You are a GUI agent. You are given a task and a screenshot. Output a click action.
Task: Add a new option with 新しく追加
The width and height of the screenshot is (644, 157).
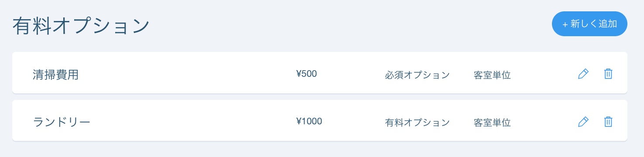pos(589,24)
